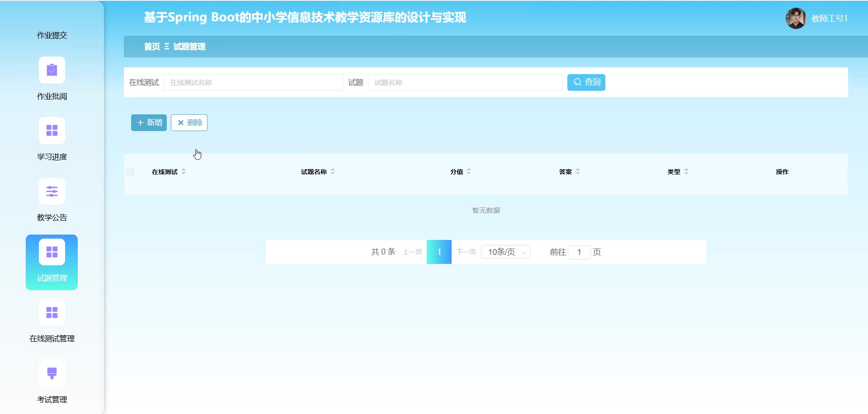Expand the 10条/页 page size dropdown
Viewport: 868px width, 414px height.
pyautogui.click(x=506, y=252)
